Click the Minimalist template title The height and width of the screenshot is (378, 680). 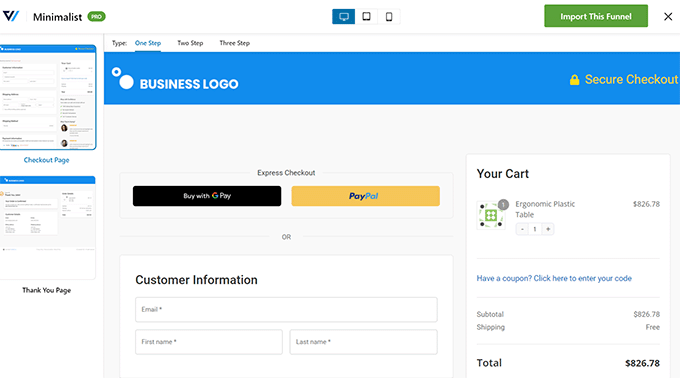tap(58, 17)
